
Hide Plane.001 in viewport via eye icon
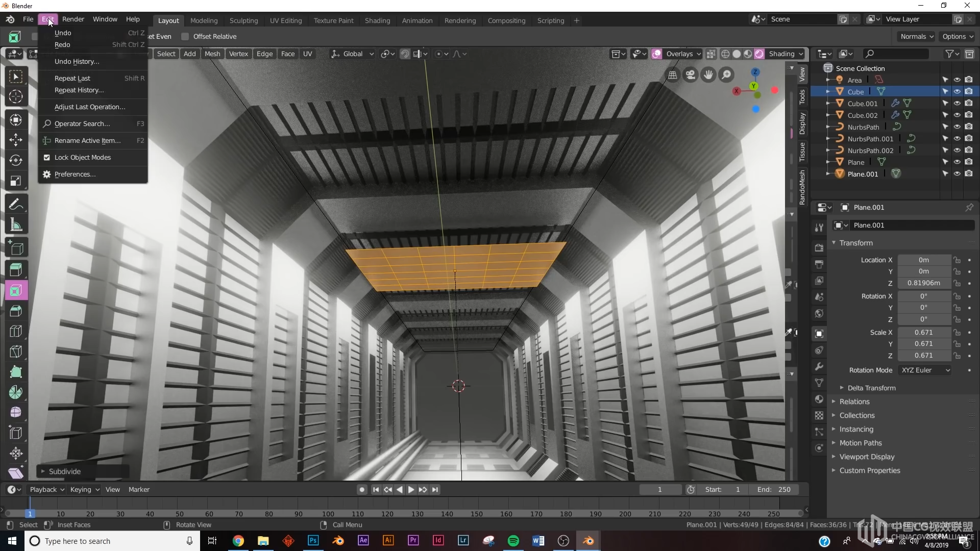pyautogui.click(x=957, y=173)
